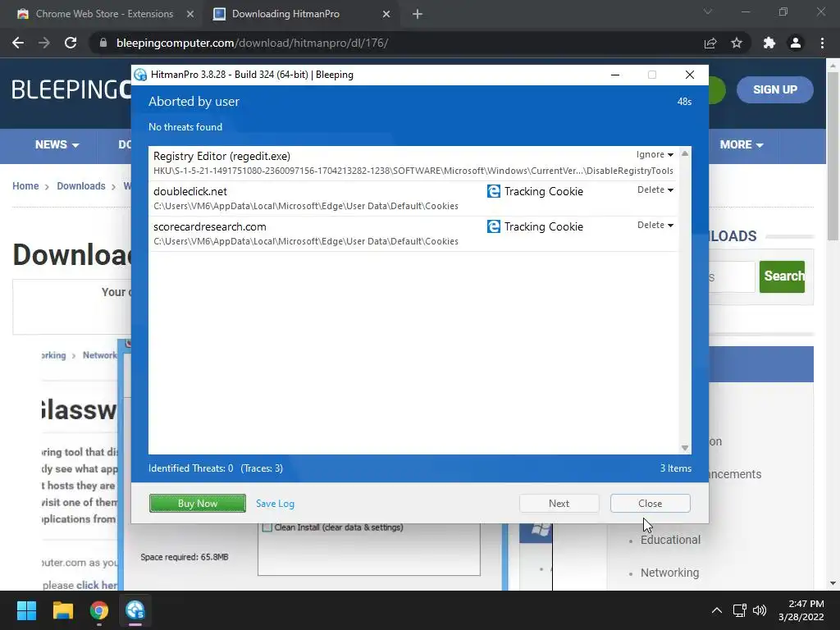
Task: Click the 'Identified Threats: 0' status text
Action: 190,468
